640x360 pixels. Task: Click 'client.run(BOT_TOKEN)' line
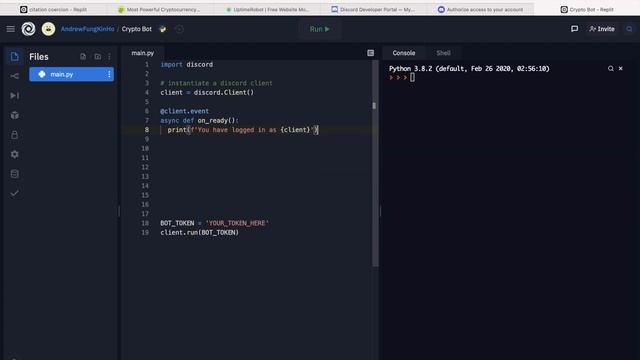point(199,233)
